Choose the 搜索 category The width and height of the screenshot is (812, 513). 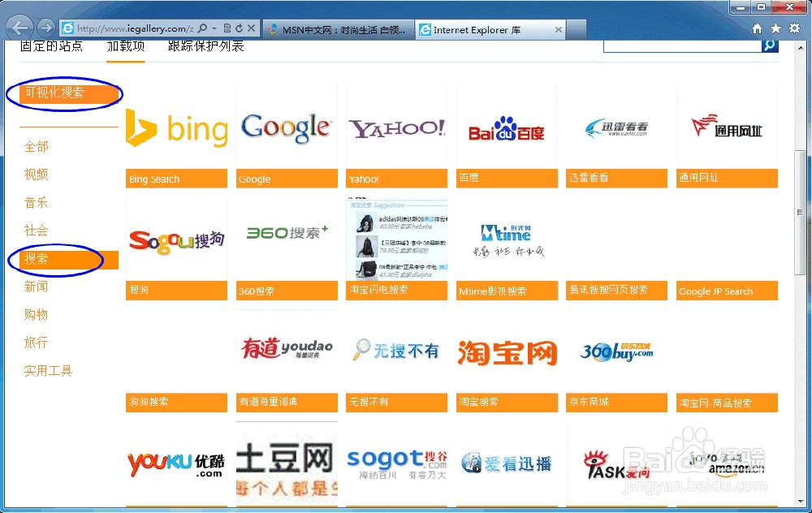point(69,260)
